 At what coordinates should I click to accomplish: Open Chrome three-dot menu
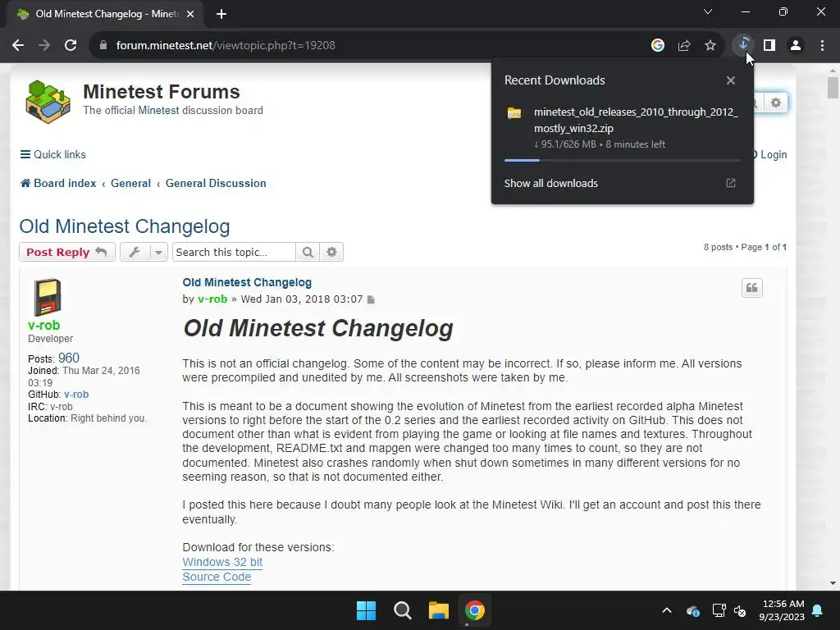pyautogui.click(x=822, y=46)
